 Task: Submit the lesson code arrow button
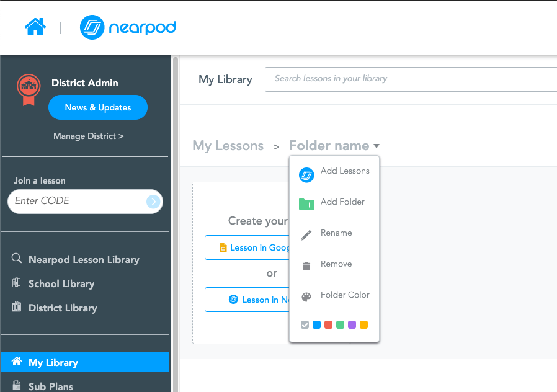click(153, 201)
